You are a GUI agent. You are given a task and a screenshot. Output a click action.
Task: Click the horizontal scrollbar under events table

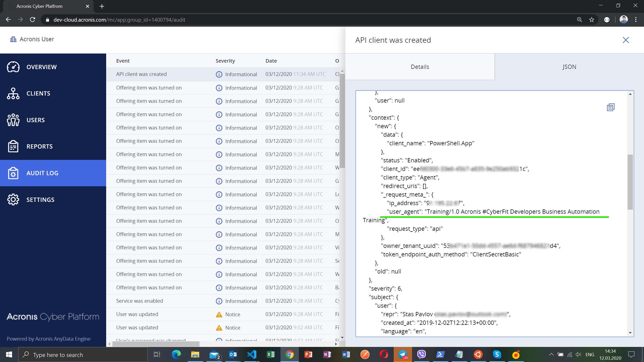[x=156, y=344]
